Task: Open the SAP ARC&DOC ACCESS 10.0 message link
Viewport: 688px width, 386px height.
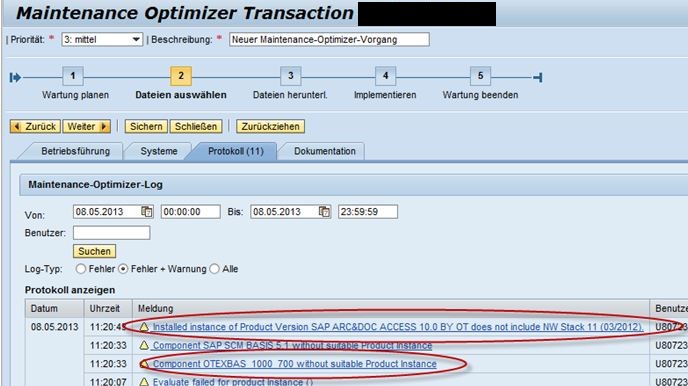Action: tap(398, 327)
